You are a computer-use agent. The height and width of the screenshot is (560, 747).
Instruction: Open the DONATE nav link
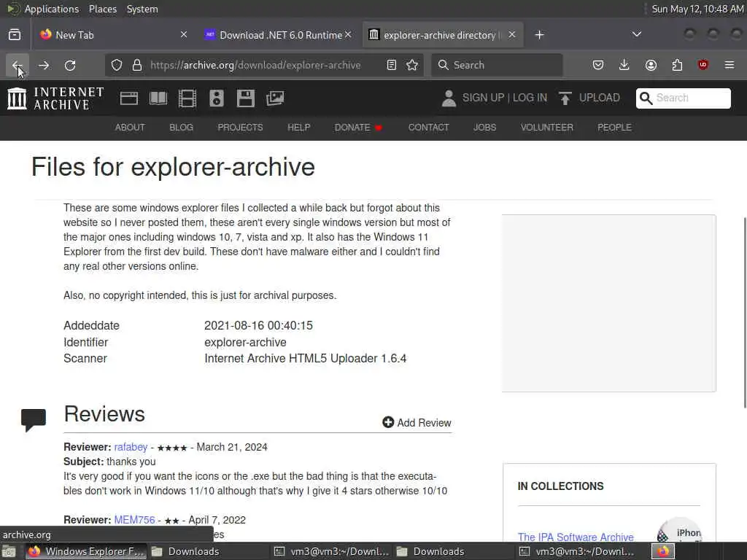click(x=358, y=128)
